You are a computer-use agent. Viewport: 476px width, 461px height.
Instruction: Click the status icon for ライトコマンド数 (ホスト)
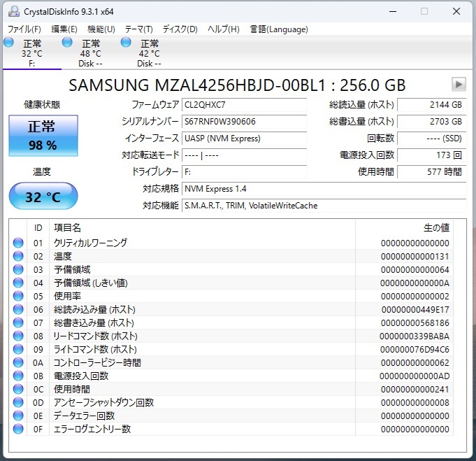(x=18, y=349)
